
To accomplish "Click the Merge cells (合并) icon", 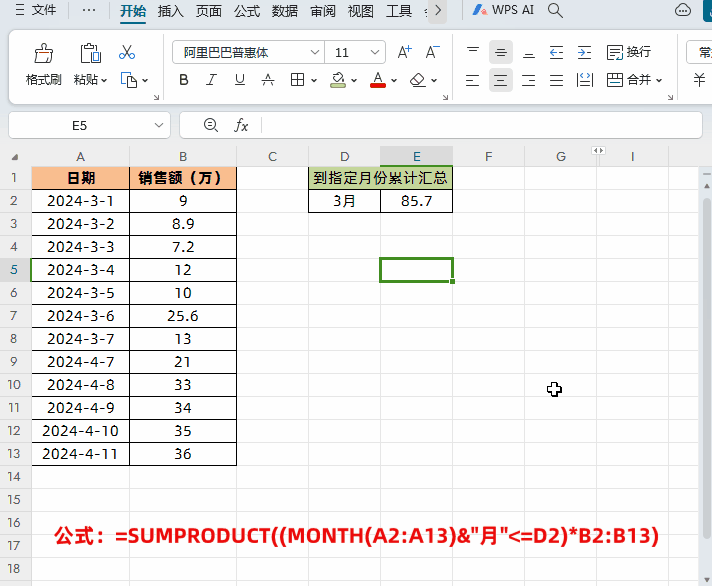I will click(615, 80).
